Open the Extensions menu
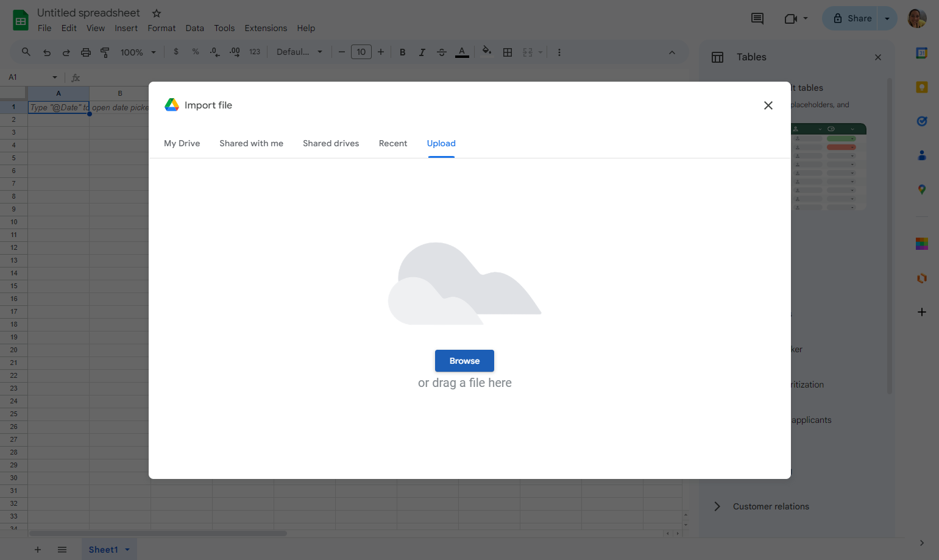The image size is (939, 560). pos(266,28)
